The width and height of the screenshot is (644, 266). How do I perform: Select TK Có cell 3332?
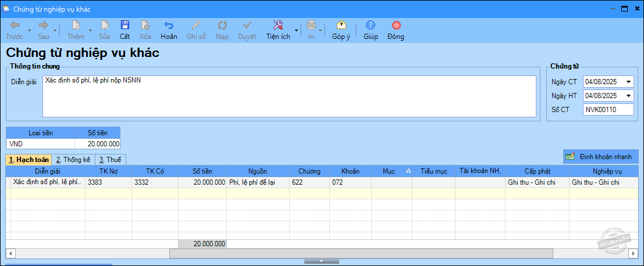click(x=155, y=182)
